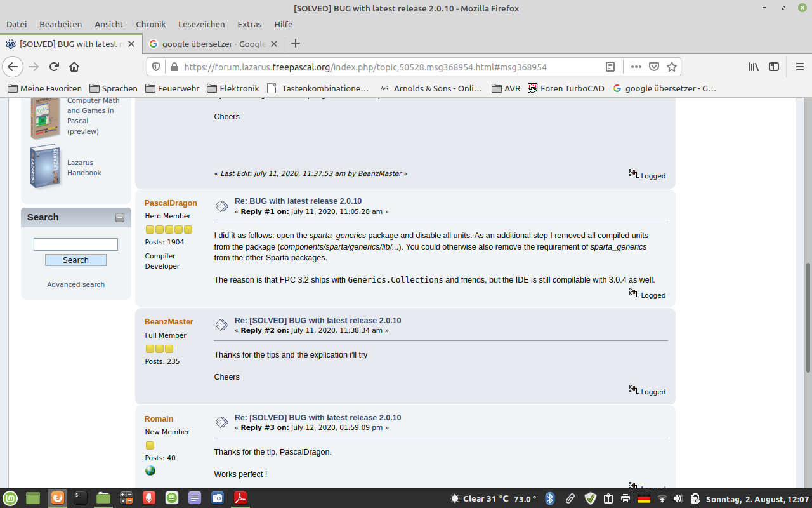Open the German flag keyboard layout indicator
This screenshot has height=508, width=812.
click(643, 498)
